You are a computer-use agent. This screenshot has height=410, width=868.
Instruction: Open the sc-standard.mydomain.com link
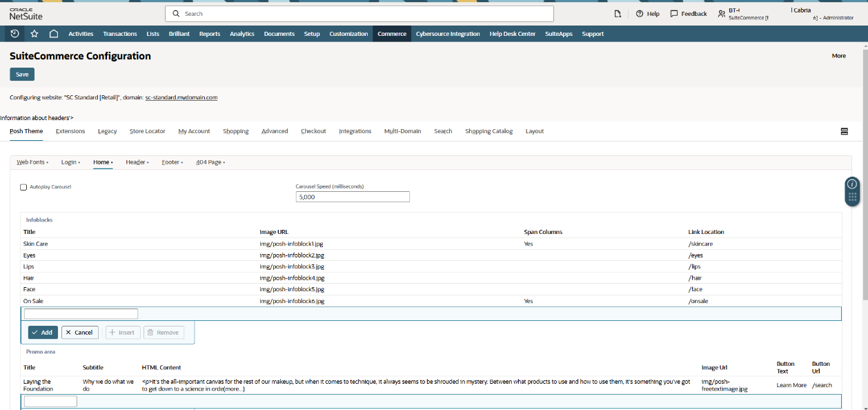[181, 97]
